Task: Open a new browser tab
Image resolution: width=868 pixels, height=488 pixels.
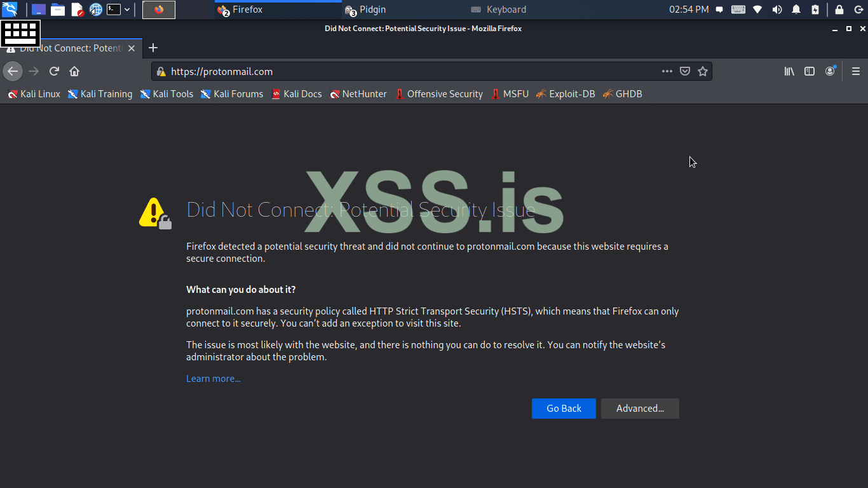Action: pos(153,48)
